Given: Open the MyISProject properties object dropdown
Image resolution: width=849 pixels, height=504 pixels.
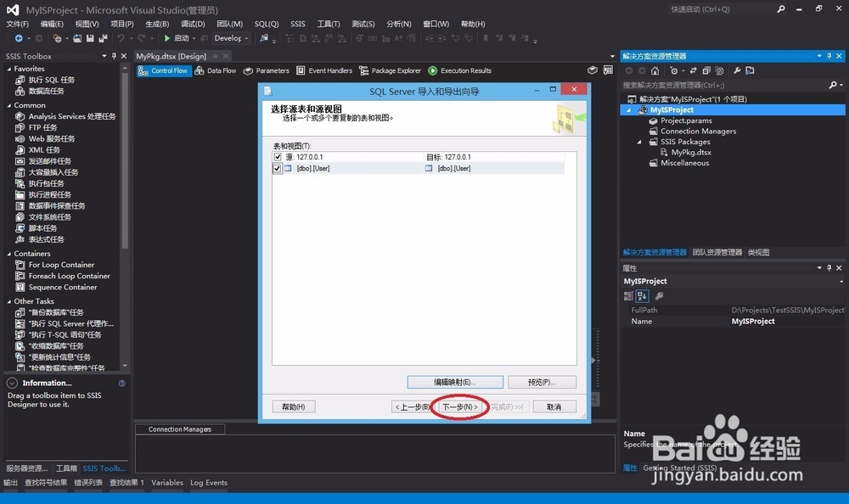Looking at the screenshot, I should [841, 282].
